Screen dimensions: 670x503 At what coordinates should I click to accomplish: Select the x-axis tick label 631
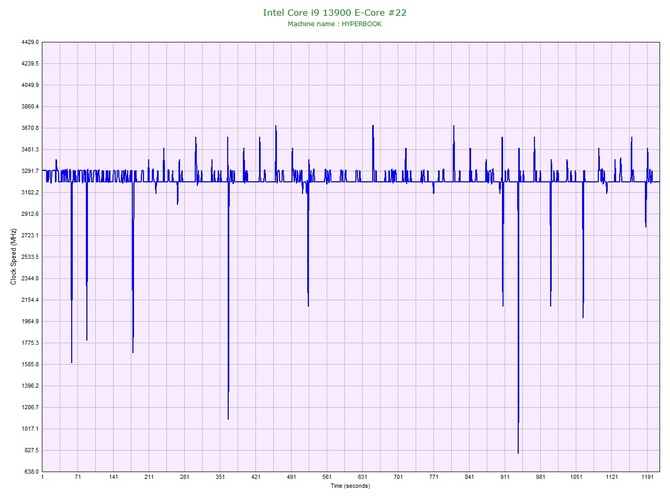pos(362,477)
